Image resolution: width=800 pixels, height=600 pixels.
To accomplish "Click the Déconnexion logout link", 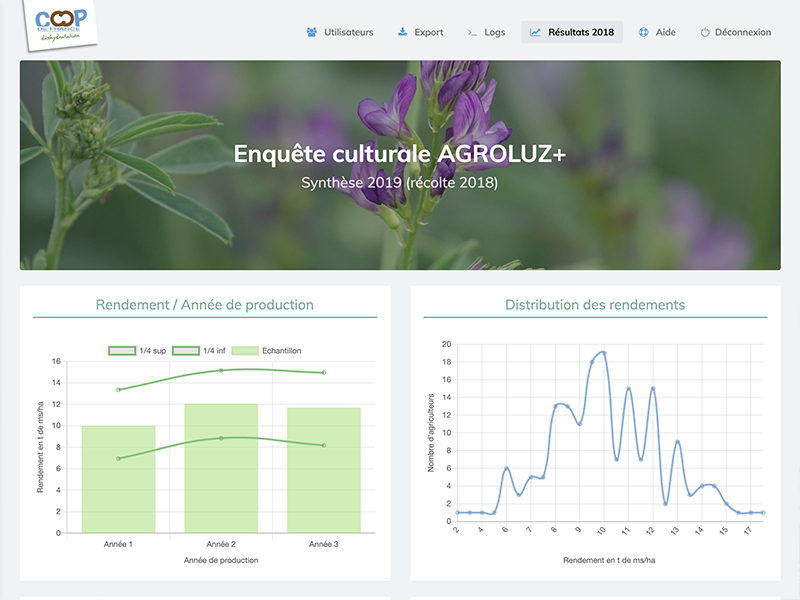I will click(x=736, y=32).
